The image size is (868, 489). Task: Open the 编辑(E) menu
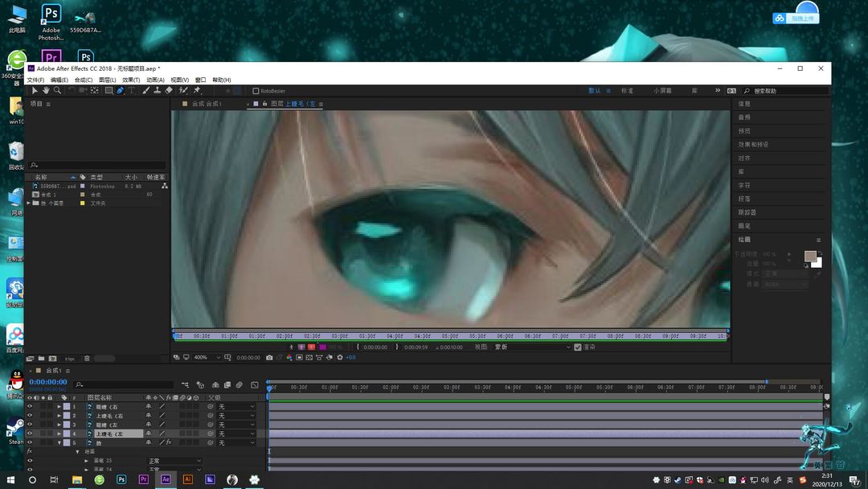coord(59,80)
